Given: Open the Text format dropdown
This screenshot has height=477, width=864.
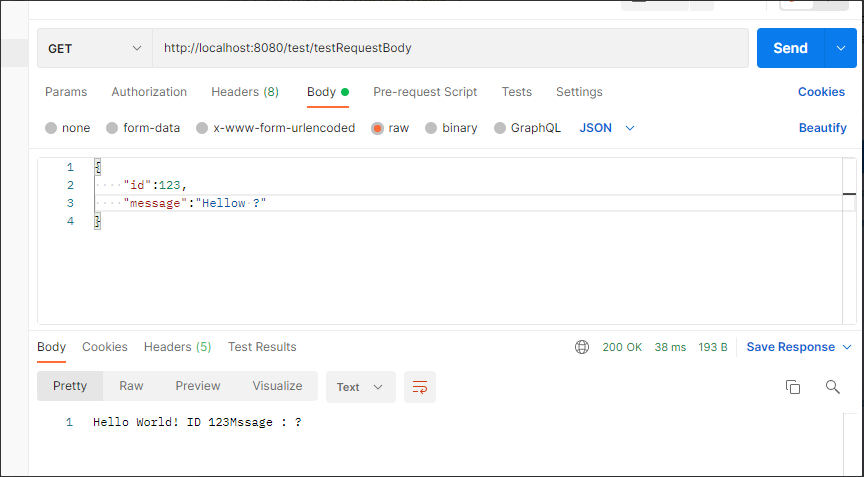Looking at the screenshot, I should point(360,387).
